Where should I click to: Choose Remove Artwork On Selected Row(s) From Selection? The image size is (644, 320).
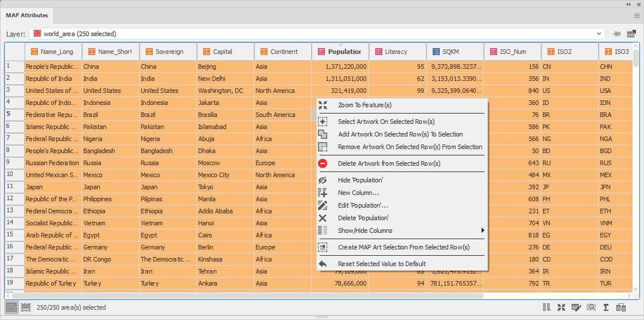[x=402, y=147]
